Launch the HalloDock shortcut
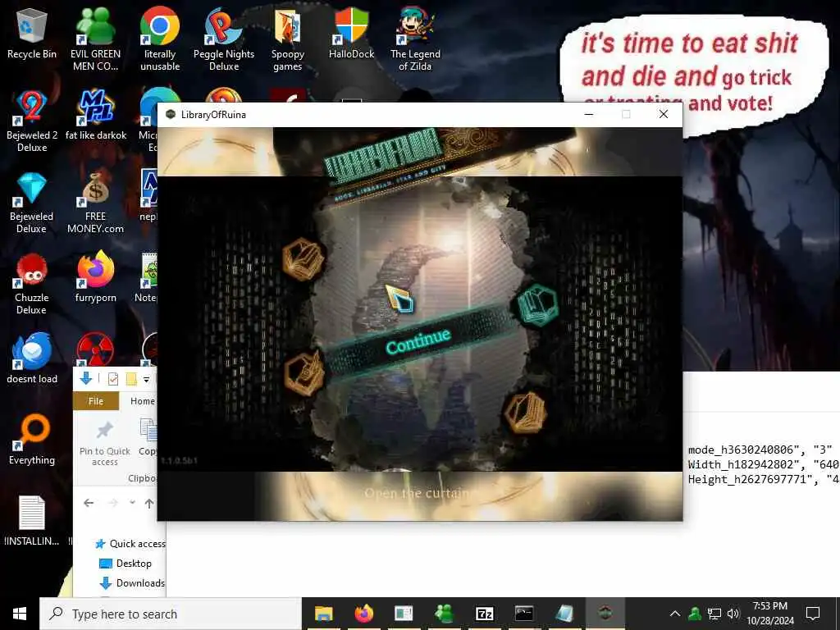840x630 pixels. pos(351,34)
